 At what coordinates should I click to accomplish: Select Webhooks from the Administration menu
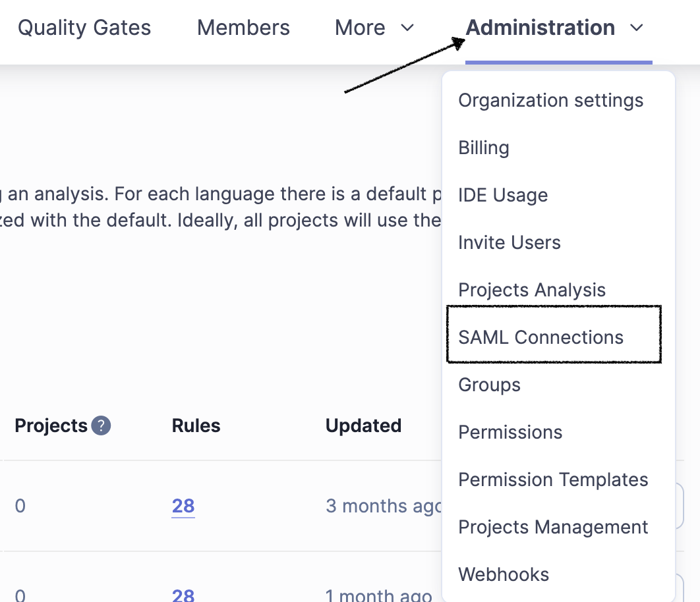504,574
